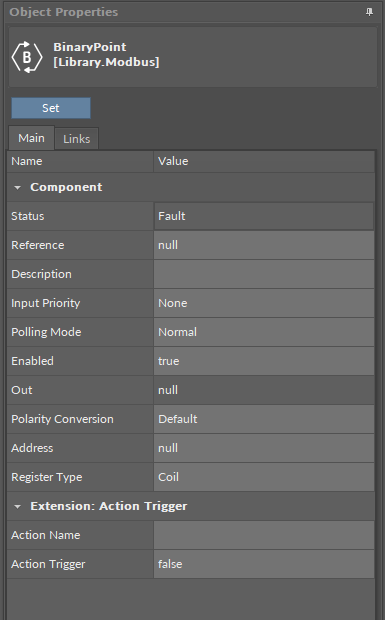Toggle the Enabled true value field
The width and height of the screenshot is (385, 620).
coord(264,361)
